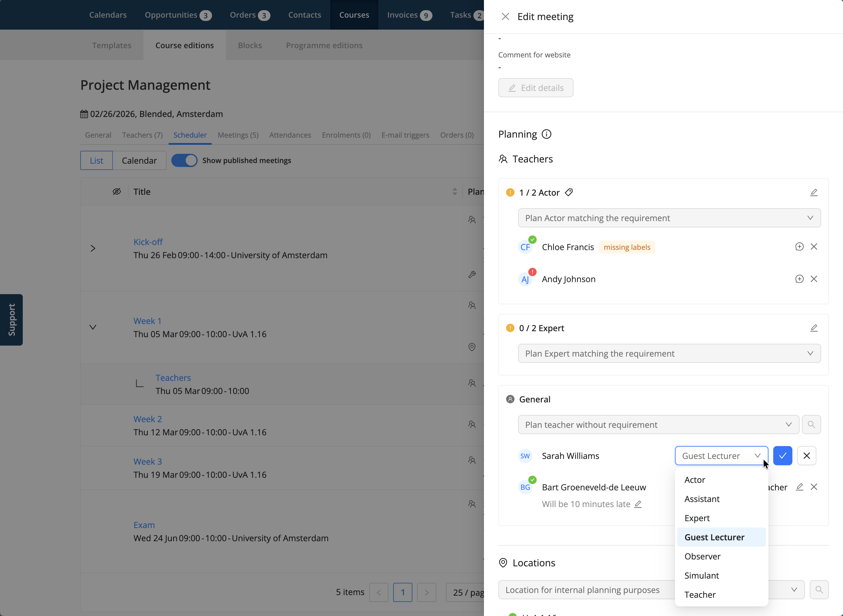Confirm Sarah Williams role with blue checkmark

point(783,456)
